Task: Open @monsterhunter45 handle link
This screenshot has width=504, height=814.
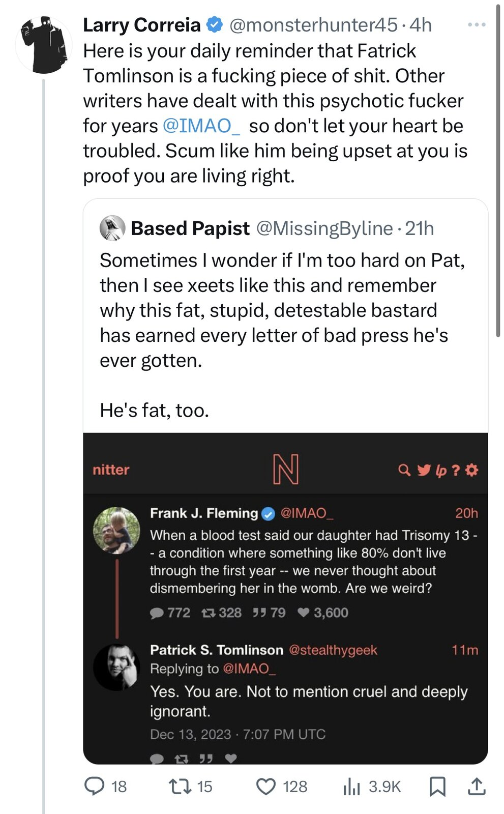Action: click(314, 24)
